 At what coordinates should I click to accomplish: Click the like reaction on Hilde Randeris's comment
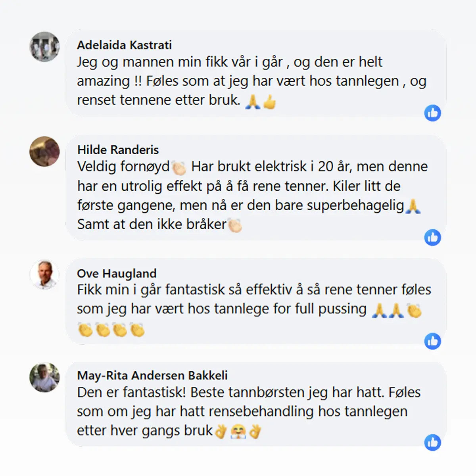tap(434, 237)
